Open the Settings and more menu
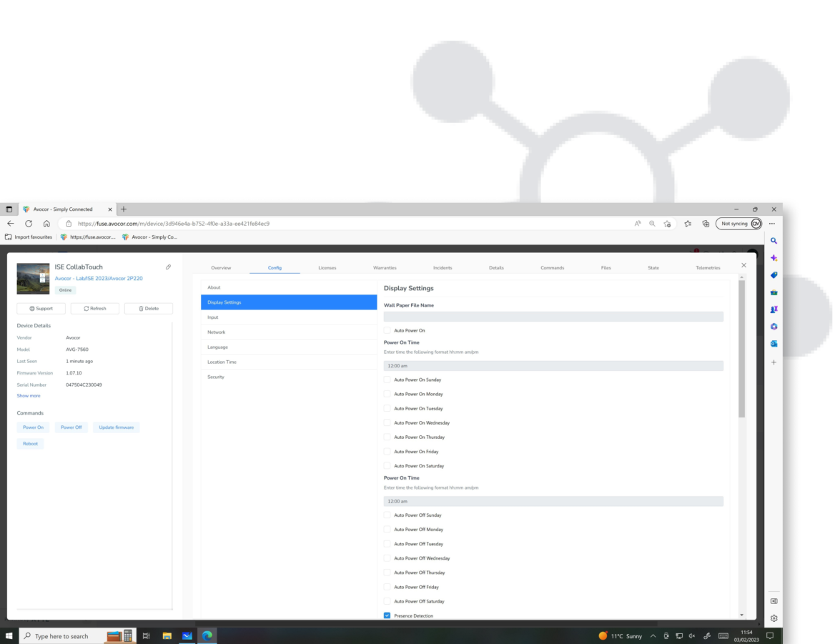The width and height of the screenshot is (835, 644). (771, 223)
